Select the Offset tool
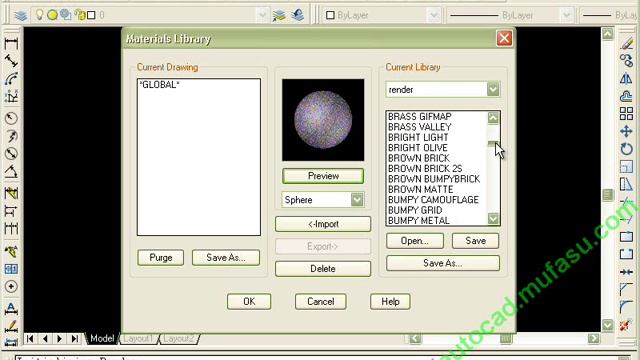Viewport: 640px width, 360px height. coord(627,96)
